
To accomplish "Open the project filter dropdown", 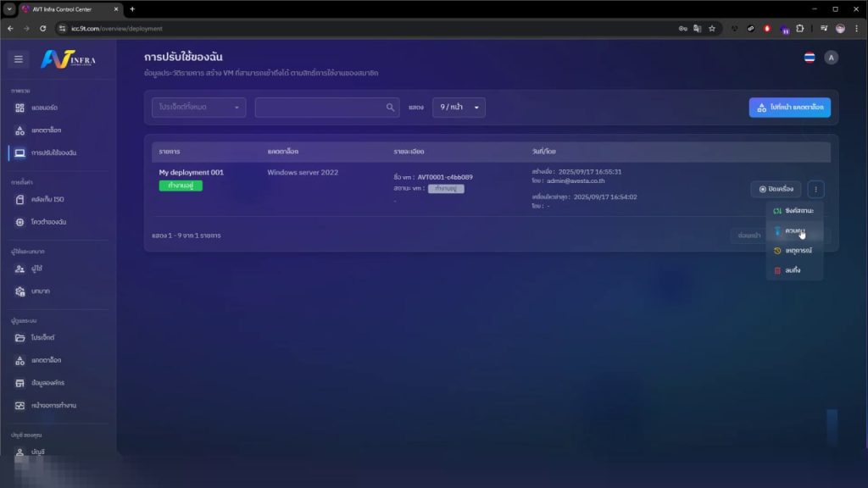I will 199,108.
